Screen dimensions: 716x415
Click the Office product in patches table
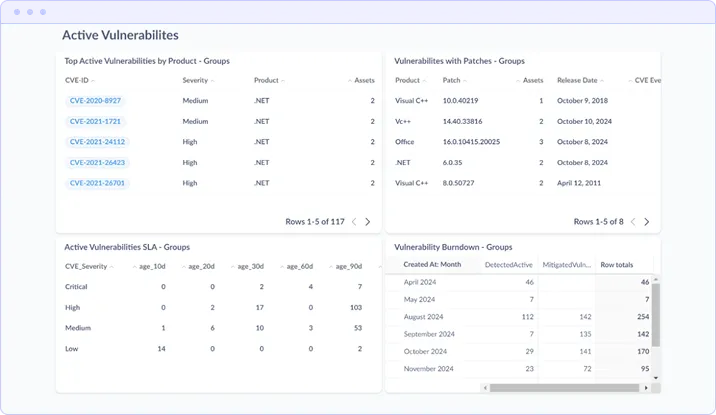tap(405, 142)
